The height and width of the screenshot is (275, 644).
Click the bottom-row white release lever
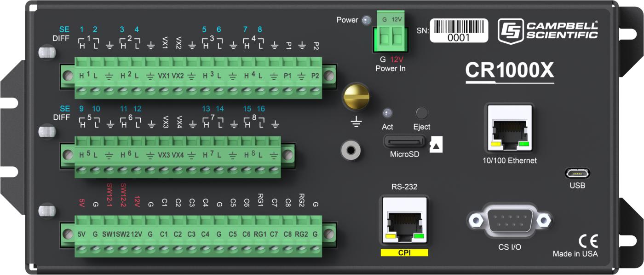[x=46, y=211]
